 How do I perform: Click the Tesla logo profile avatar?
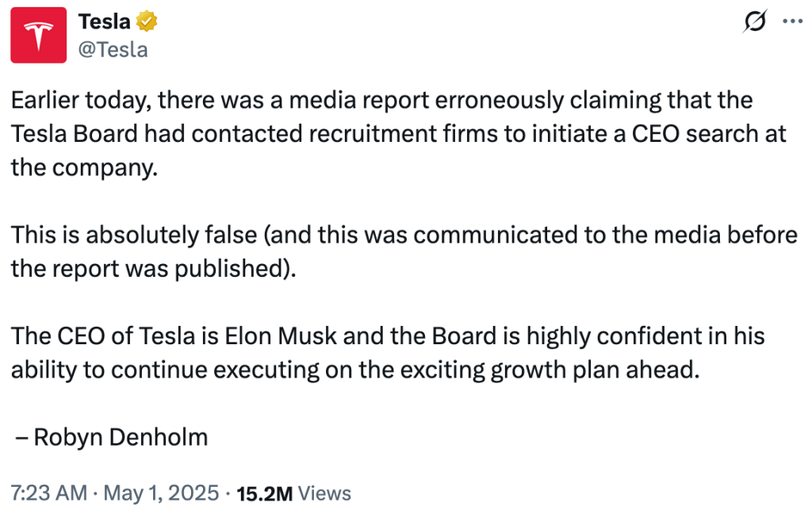click(38, 36)
